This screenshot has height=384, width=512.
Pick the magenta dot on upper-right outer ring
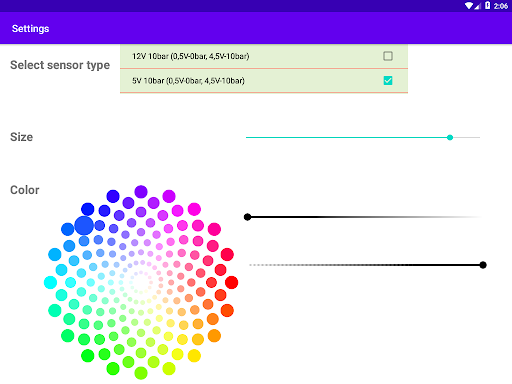coord(194,209)
